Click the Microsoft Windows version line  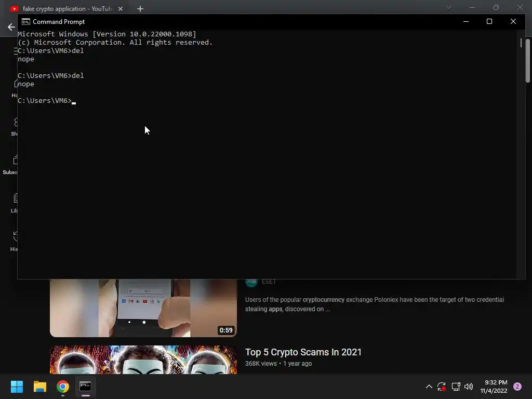(x=107, y=34)
